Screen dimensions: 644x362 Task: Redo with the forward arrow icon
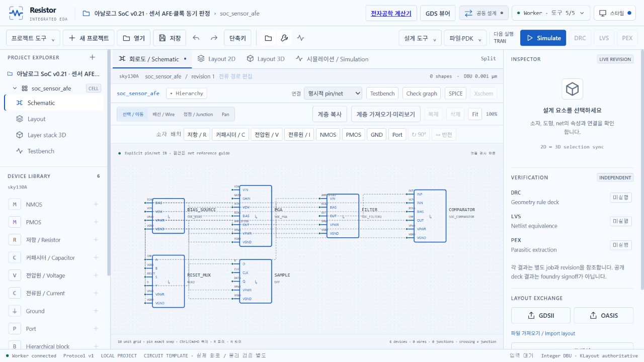tap(214, 38)
